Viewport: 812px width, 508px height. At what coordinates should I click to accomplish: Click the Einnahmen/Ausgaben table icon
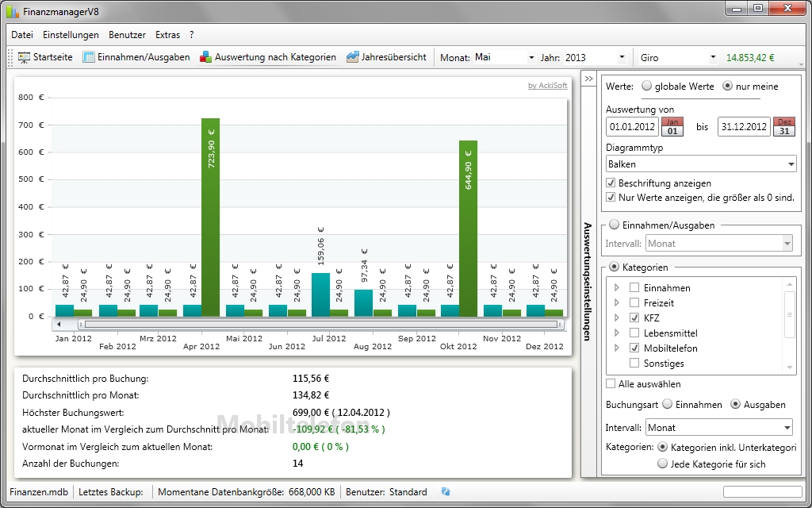[x=89, y=57]
